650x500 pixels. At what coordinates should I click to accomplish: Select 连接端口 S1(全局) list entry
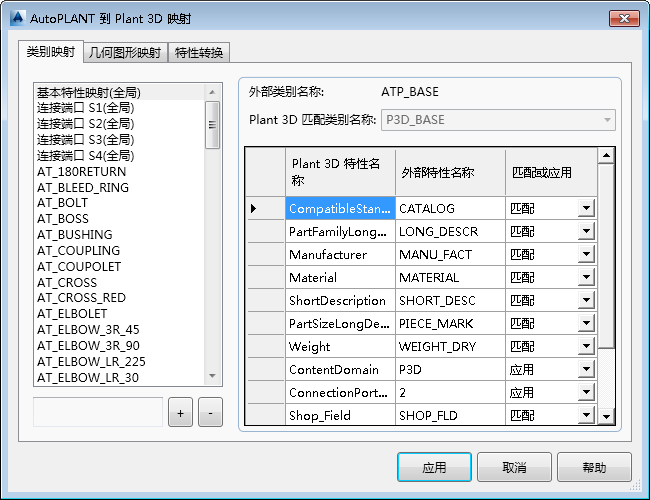[120, 108]
